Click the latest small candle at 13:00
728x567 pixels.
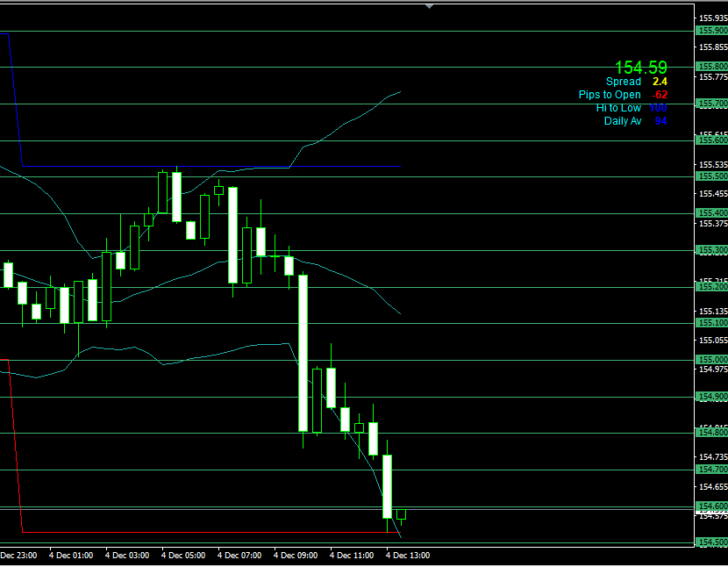point(402,514)
